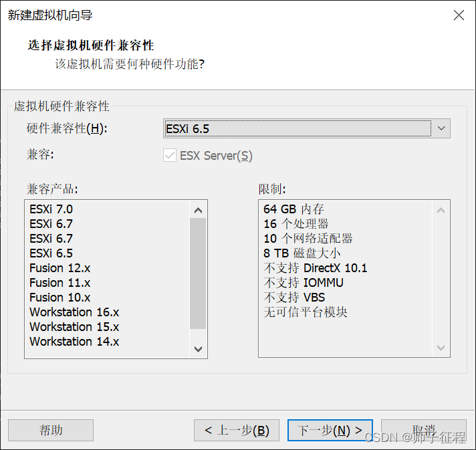The width and height of the screenshot is (476, 450).
Task: Click compatible products scrollbar thumb
Action: coord(198,273)
